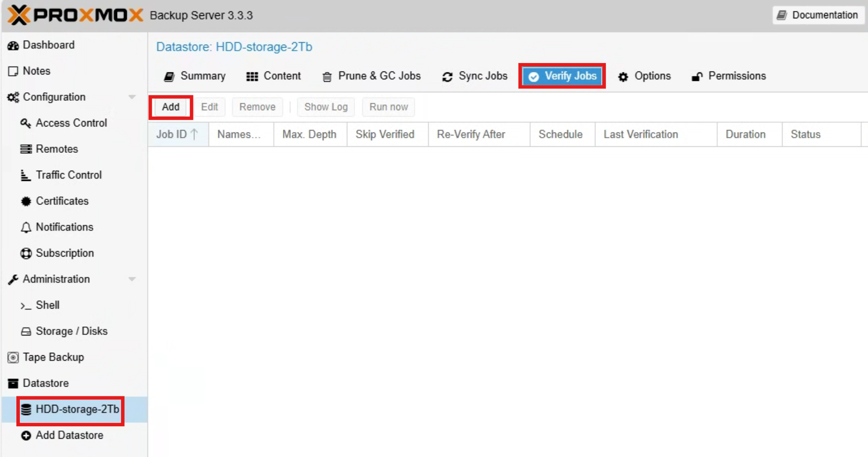This screenshot has width=868, height=457.
Task: Click the Proxmox logo
Action: click(75, 15)
